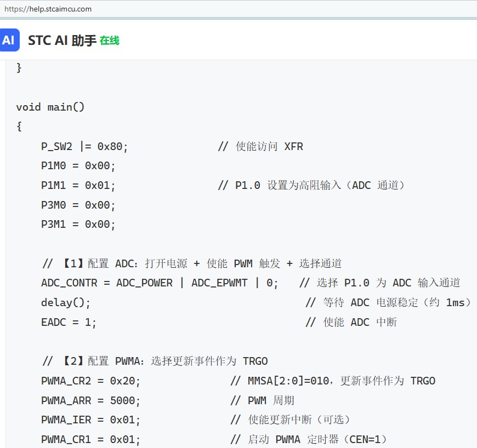Image resolution: width=477 pixels, height=448 pixels.
Task: Click the comment 等待 ADC 电源稳定
Action: [389, 303]
